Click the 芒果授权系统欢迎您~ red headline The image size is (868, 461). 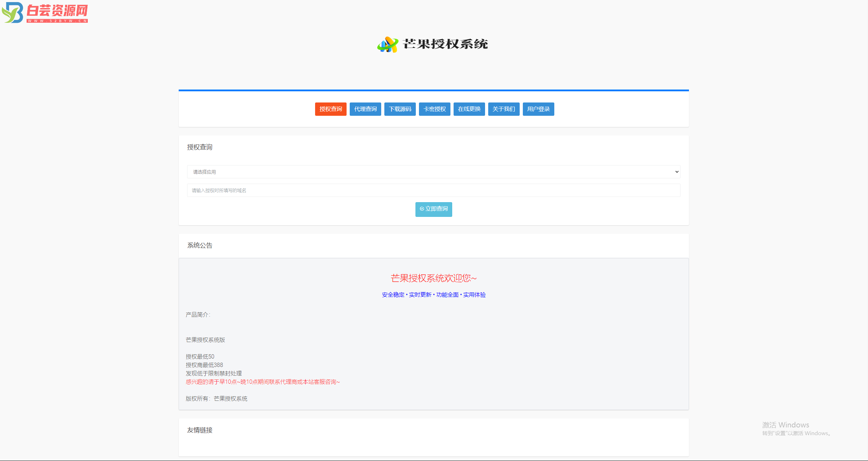pos(434,278)
